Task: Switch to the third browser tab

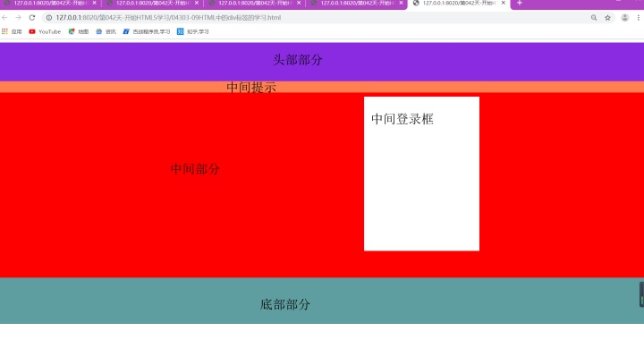Action: [x=255, y=4]
